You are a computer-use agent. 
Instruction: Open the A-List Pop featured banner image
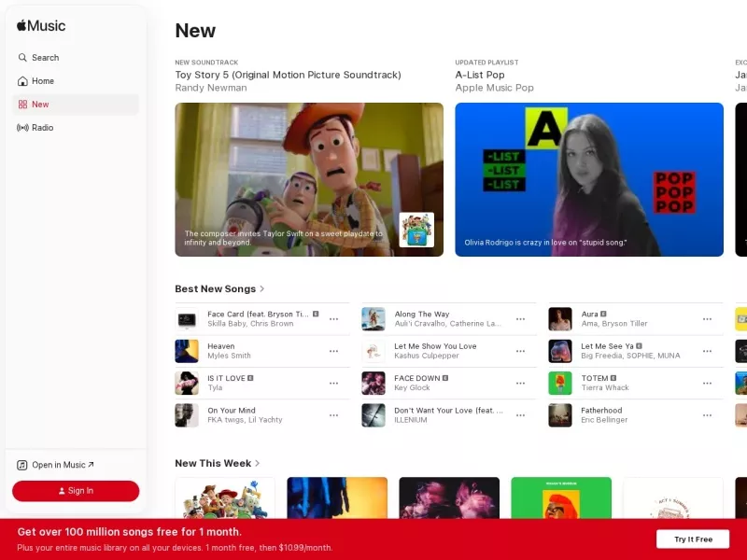(589, 179)
